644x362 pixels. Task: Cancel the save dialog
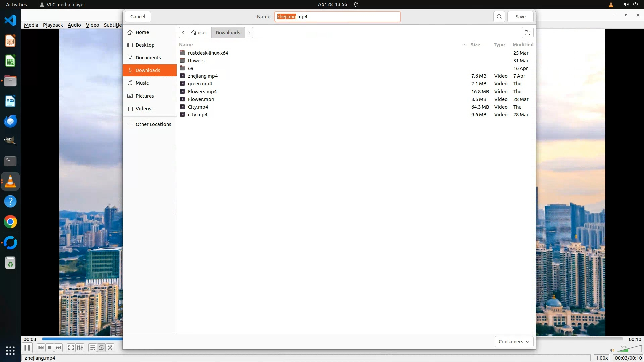pos(138,17)
